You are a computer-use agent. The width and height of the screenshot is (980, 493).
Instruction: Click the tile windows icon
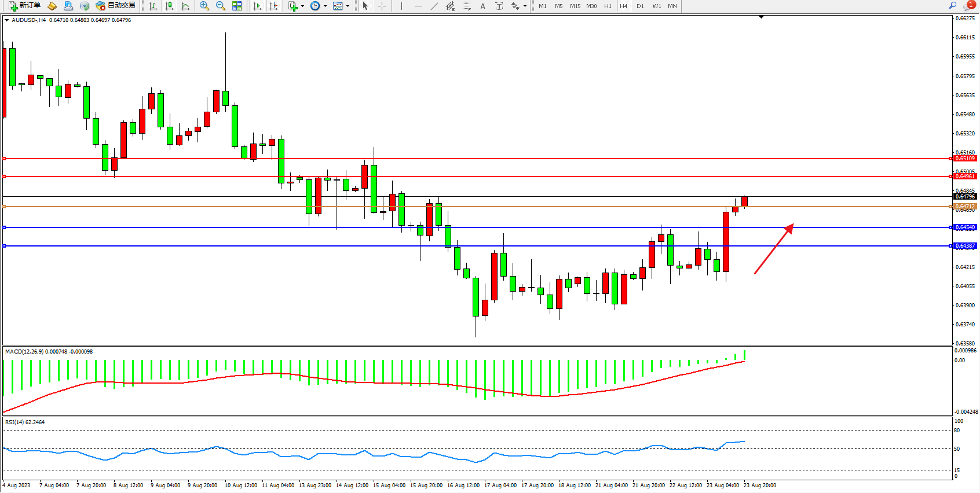(237, 6)
